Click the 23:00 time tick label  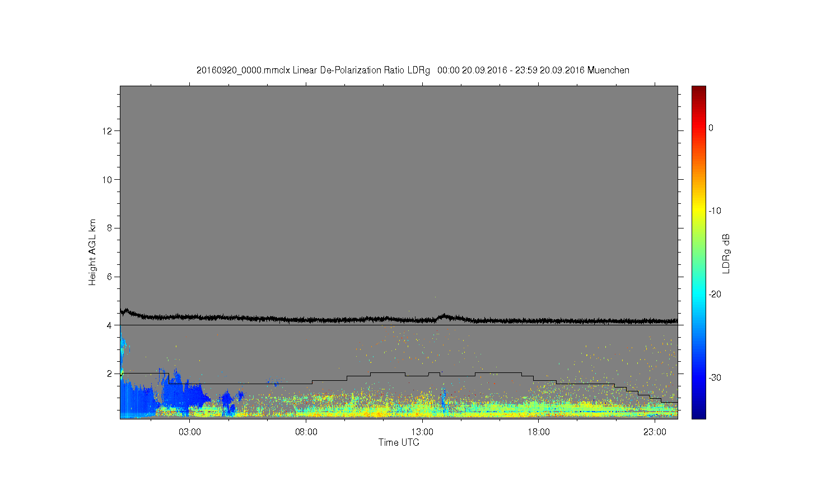coord(655,432)
